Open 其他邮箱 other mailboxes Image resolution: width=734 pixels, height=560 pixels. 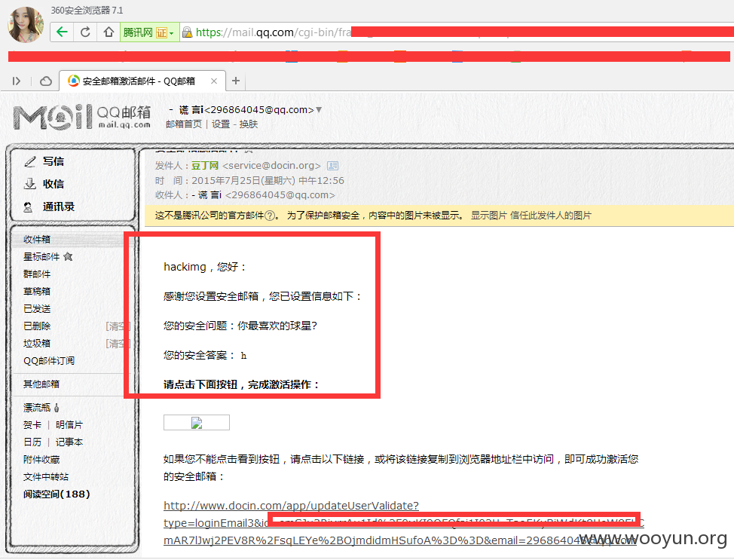[41, 384]
